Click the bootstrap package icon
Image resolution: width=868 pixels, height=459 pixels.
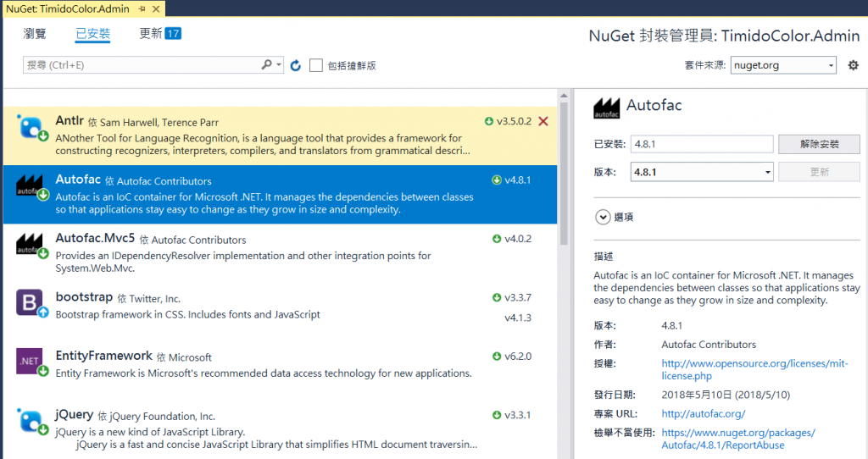point(31,303)
